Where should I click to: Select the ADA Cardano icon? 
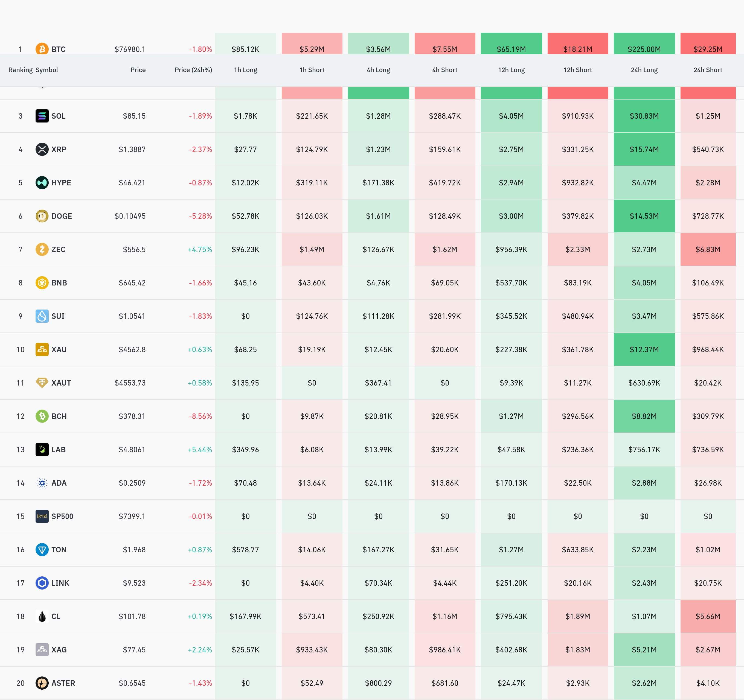tap(42, 483)
